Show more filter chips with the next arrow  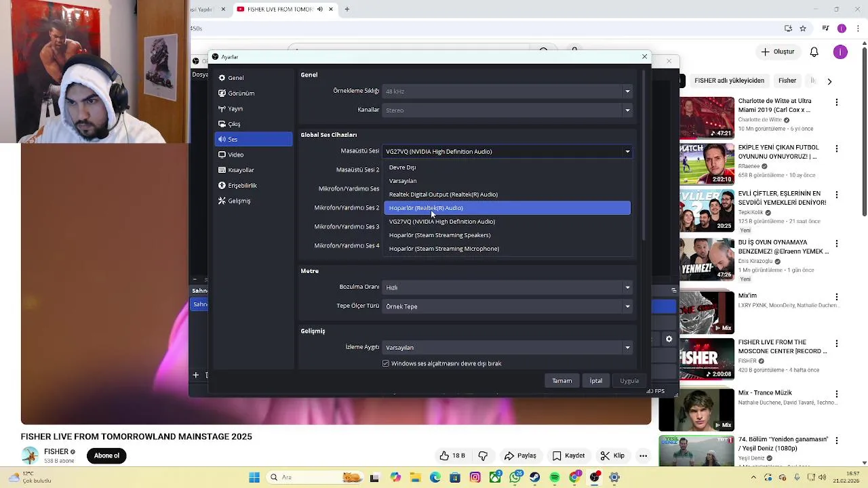[x=829, y=81]
